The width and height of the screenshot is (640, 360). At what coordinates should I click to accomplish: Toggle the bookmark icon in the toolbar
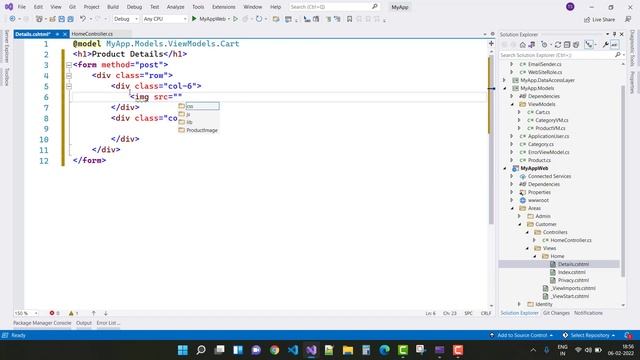pos(349,19)
